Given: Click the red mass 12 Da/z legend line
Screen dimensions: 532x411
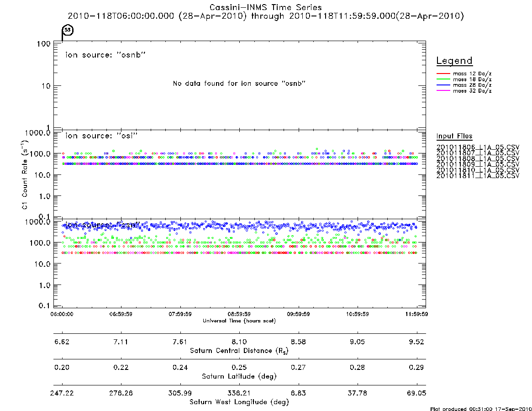Looking at the screenshot, I should point(443,74).
